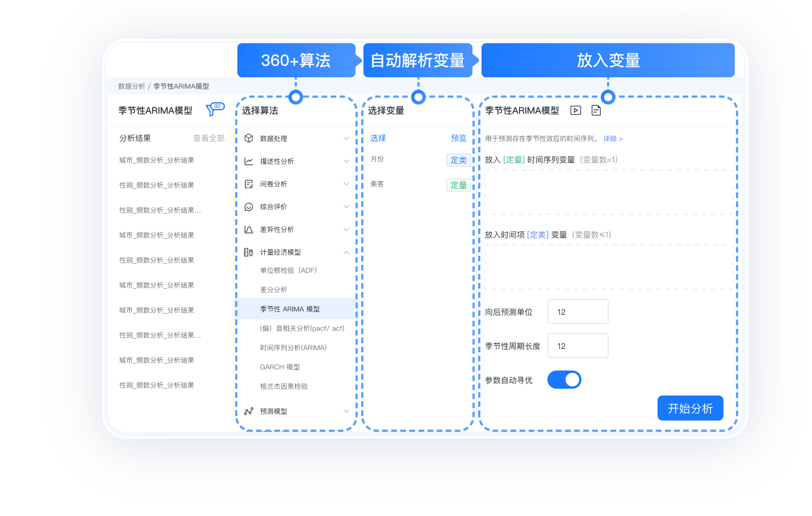This screenshot has width=812, height=516.
Task: Expand the 数据处理 chevron
Action: (346, 138)
